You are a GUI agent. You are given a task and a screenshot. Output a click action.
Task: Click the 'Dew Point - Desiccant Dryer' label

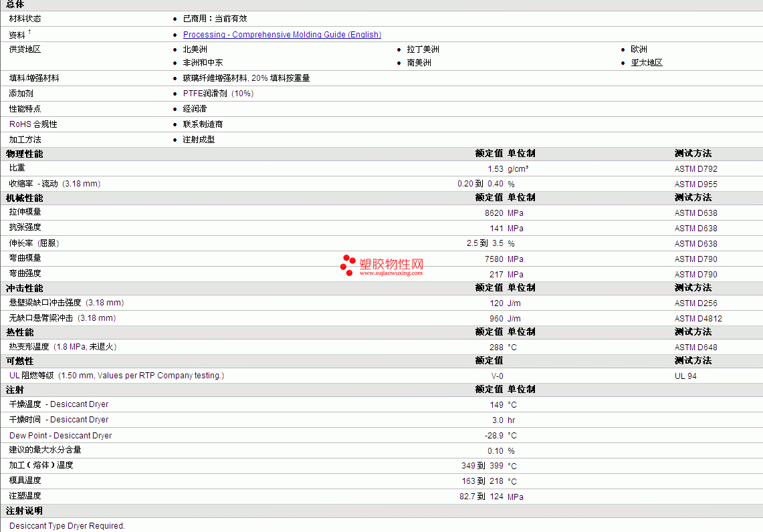60,436
